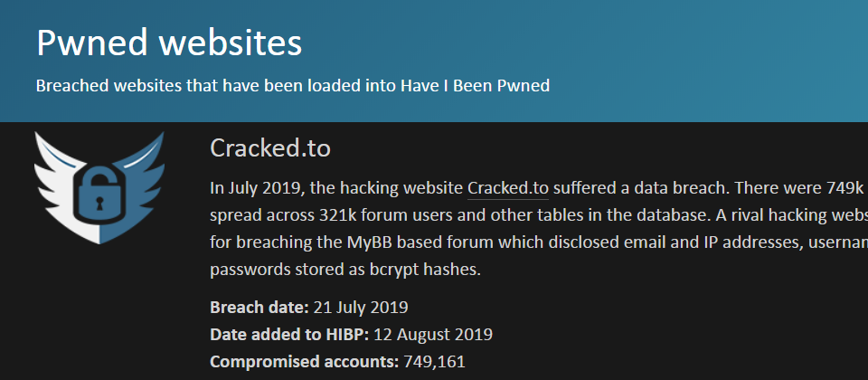
Task: Click the 749,161 accounts count
Action: coord(435,362)
